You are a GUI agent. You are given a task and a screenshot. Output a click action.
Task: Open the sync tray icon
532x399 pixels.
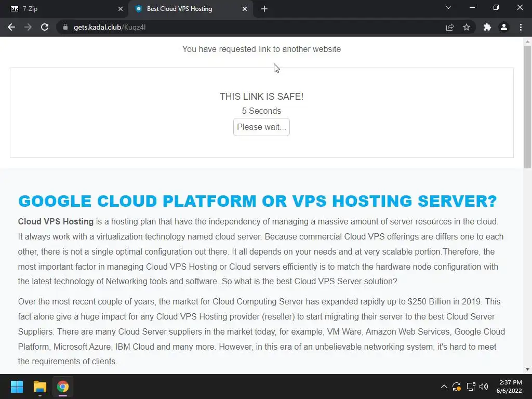[x=457, y=387]
